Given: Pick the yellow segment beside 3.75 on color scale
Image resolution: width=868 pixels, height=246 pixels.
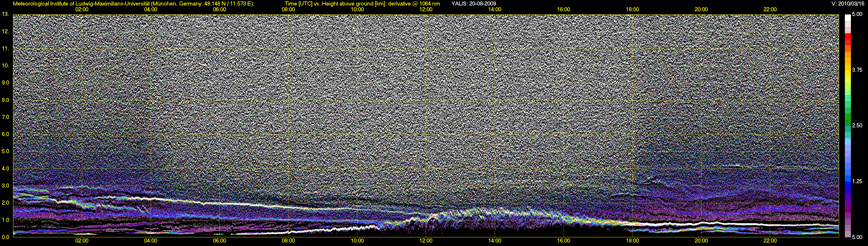Looking at the screenshot, I should pos(847,74).
